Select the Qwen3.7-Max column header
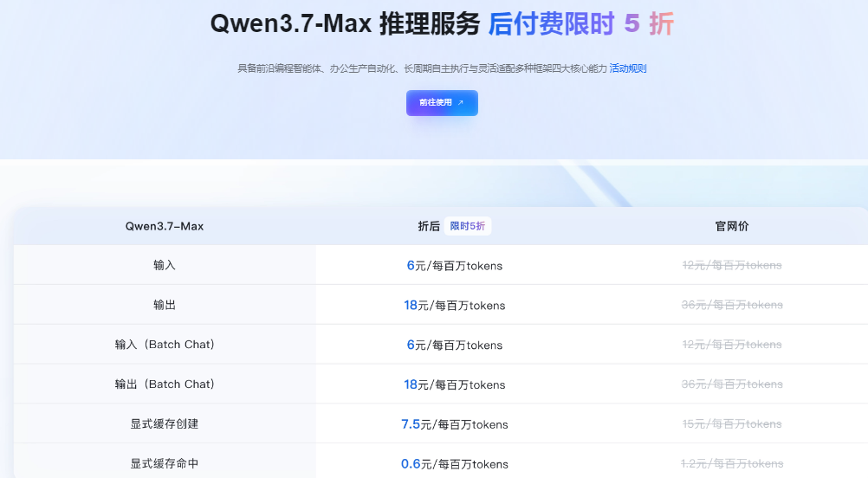 [165, 226]
